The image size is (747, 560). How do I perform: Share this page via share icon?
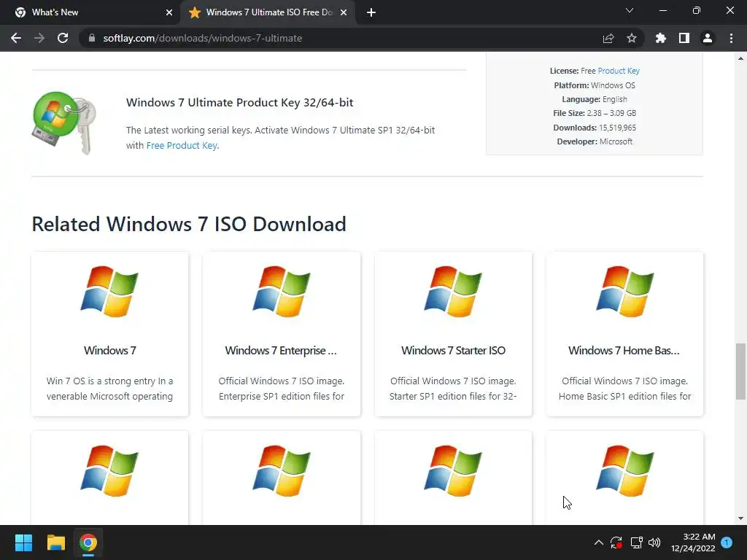(x=608, y=38)
